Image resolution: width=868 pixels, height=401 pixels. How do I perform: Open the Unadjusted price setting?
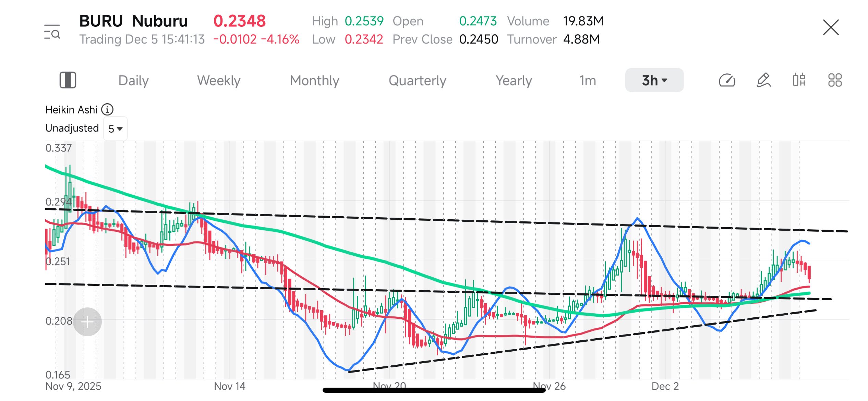pos(72,128)
